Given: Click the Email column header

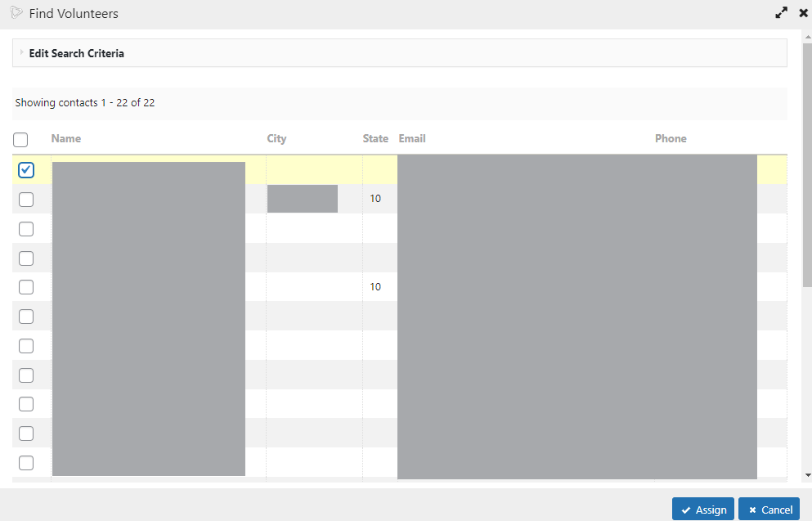Looking at the screenshot, I should 412,138.
